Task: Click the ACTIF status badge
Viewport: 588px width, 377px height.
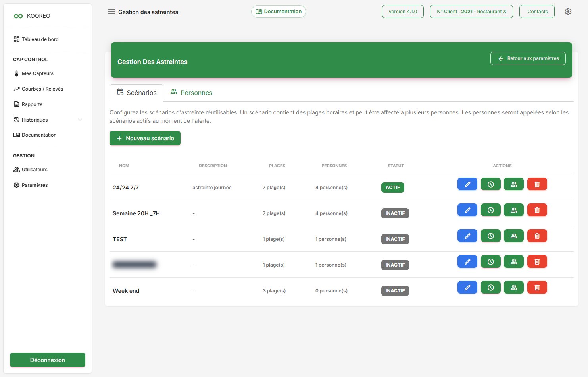Action: tap(393, 188)
